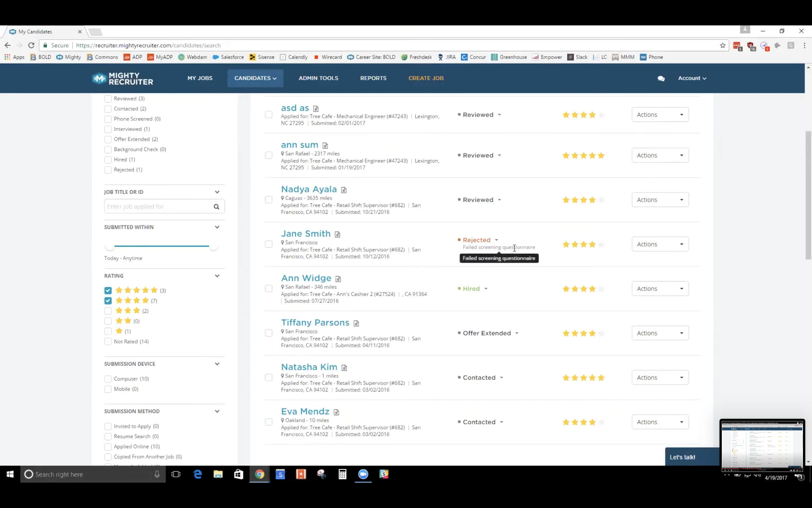812x508 pixels.
Task: Open the Candidates menu
Action: (255, 78)
